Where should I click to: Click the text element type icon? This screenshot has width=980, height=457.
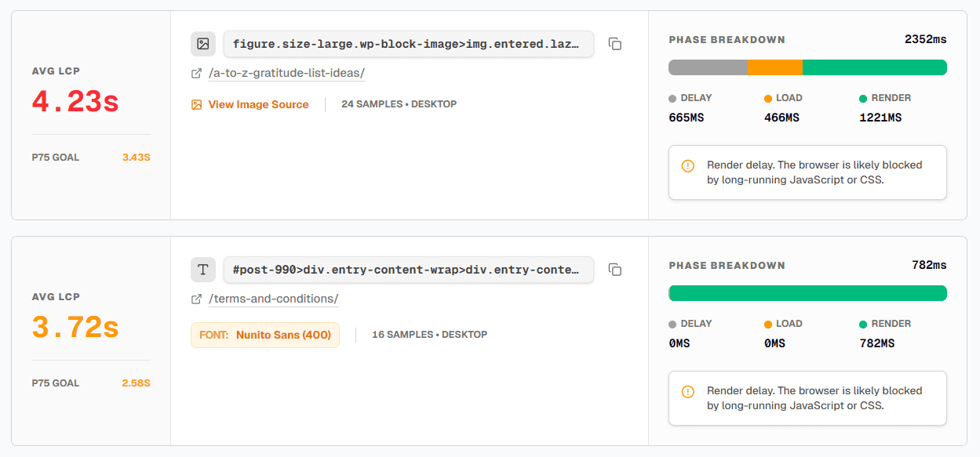coord(203,270)
